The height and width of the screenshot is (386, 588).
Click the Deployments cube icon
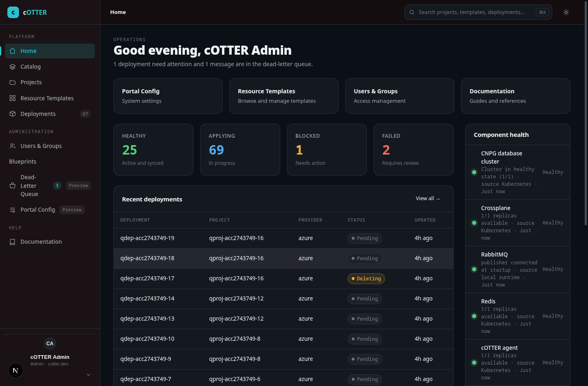tap(12, 114)
